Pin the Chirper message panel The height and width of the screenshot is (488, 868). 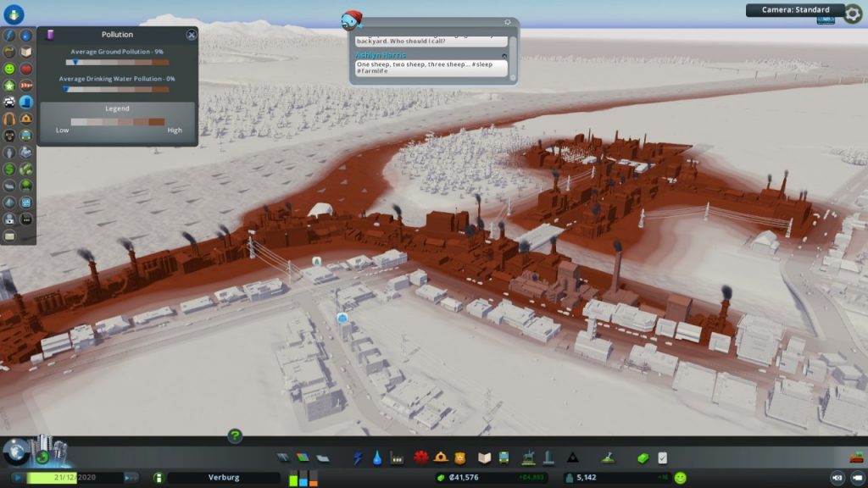tap(507, 22)
